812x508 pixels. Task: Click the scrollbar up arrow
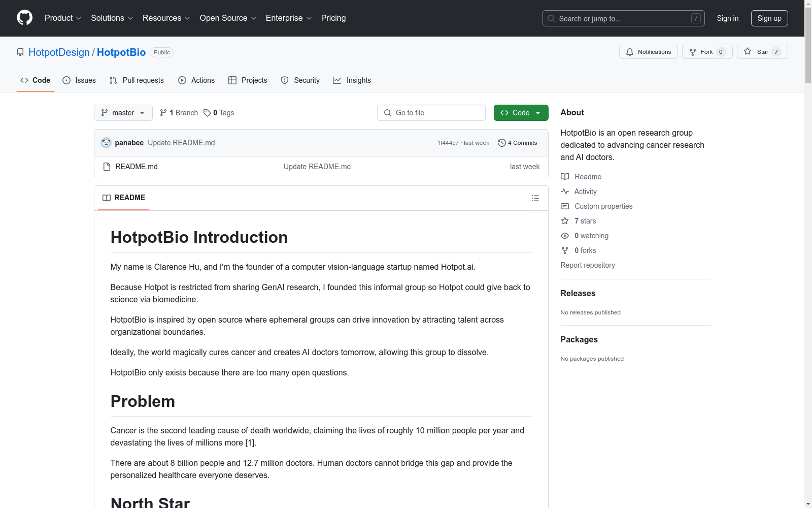[808, 4]
